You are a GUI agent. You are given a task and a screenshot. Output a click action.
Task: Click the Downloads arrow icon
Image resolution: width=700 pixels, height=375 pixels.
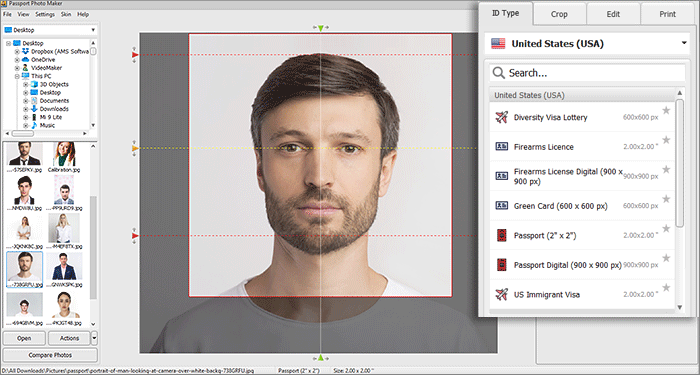click(x=34, y=109)
